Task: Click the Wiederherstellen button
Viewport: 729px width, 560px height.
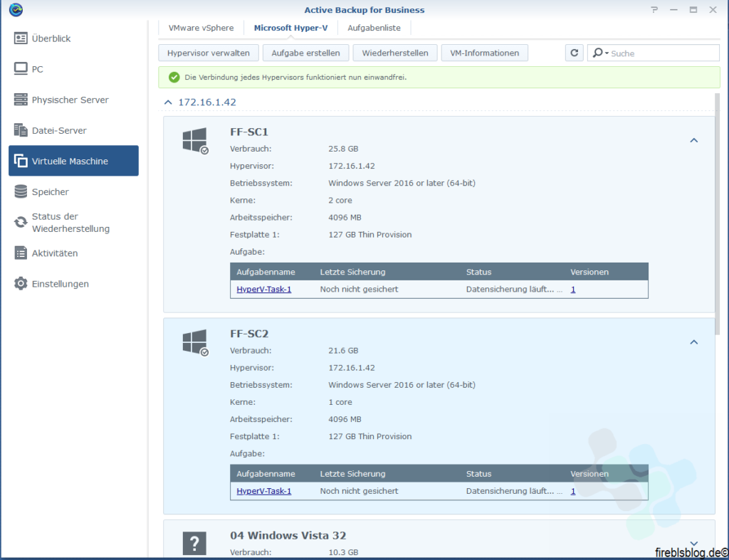Action: [394, 53]
